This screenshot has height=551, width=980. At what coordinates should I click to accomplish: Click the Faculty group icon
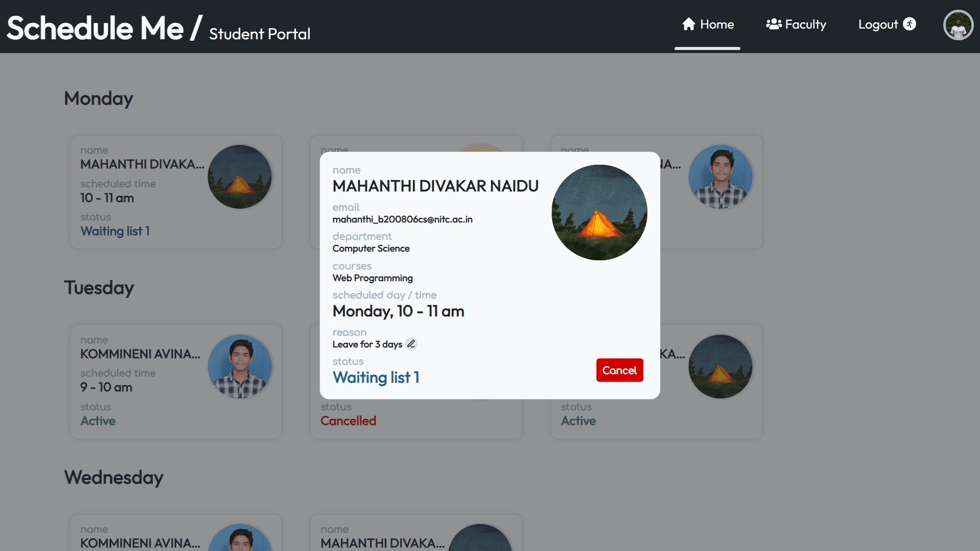pos(773,24)
